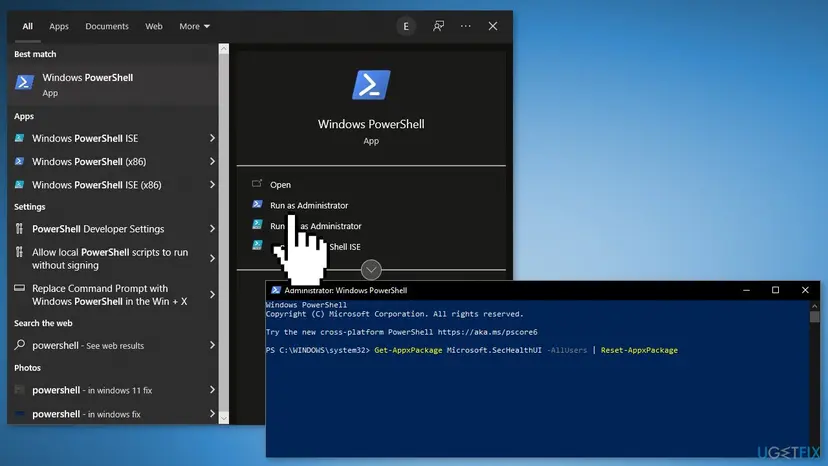Screen dimensions: 828x466
Task: Click the PowerShell icon in best match
Action: coord(24,82)
